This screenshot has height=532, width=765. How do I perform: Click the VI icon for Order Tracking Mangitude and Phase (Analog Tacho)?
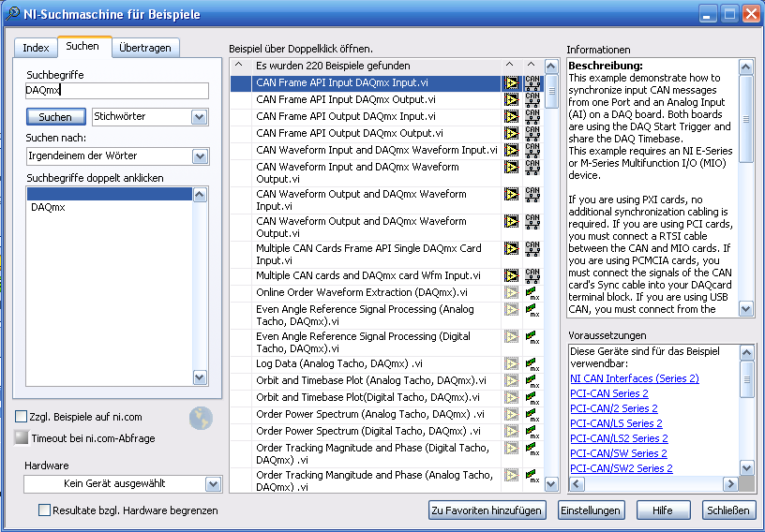click(511, 475)
